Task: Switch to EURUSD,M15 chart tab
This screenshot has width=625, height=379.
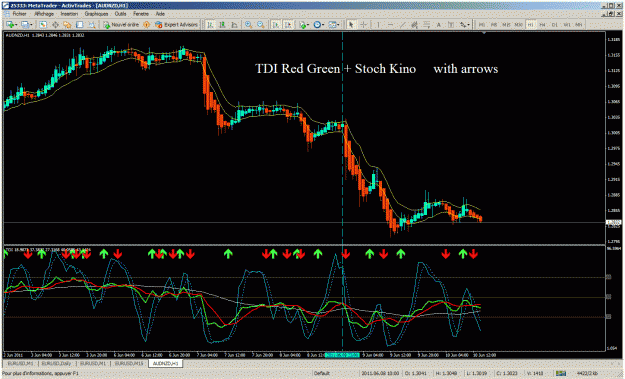Action: (129, 364)
